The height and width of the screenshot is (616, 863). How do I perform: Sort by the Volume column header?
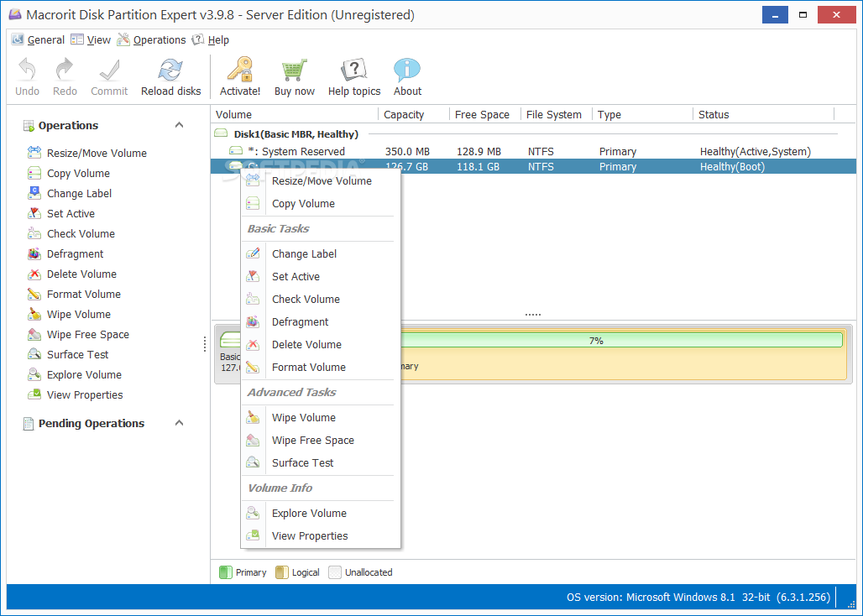click(295, 114)
